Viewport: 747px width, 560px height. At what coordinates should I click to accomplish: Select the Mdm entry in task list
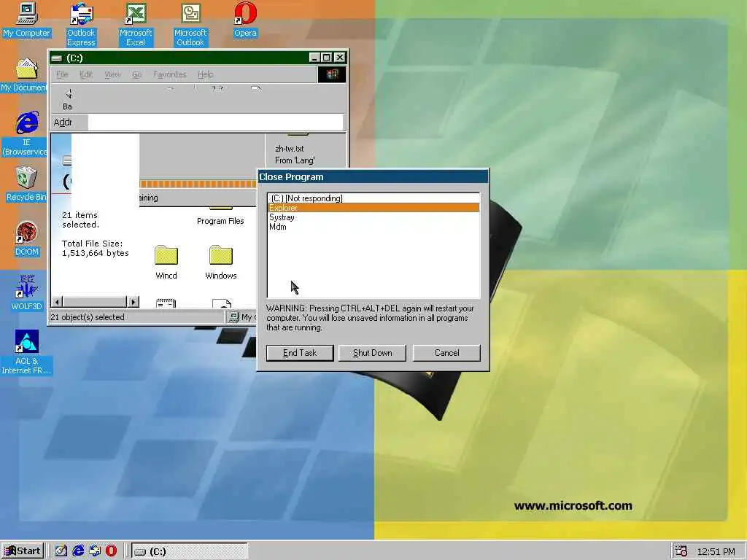373,227
